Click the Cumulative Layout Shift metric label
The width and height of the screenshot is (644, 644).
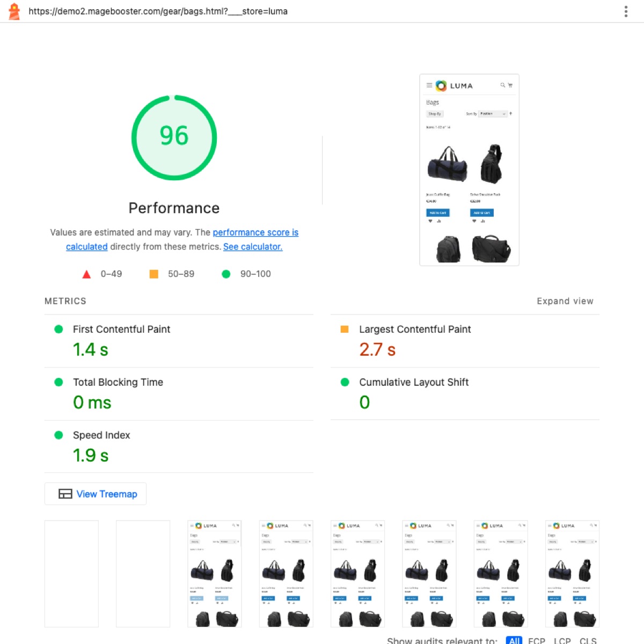414,382
